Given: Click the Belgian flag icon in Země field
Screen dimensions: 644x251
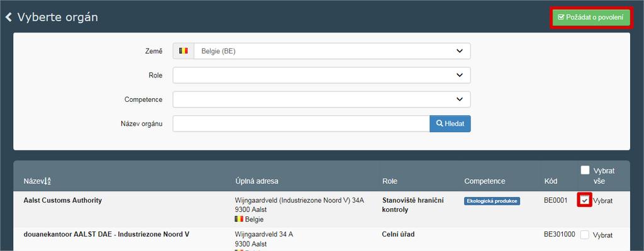Looking at the screenshot, I should point(184,51).
